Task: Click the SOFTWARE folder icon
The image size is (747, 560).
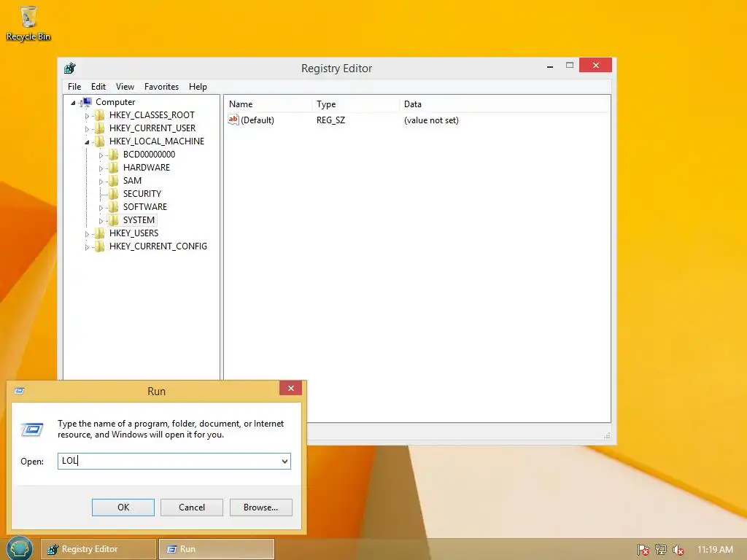Action: [113, 206]
